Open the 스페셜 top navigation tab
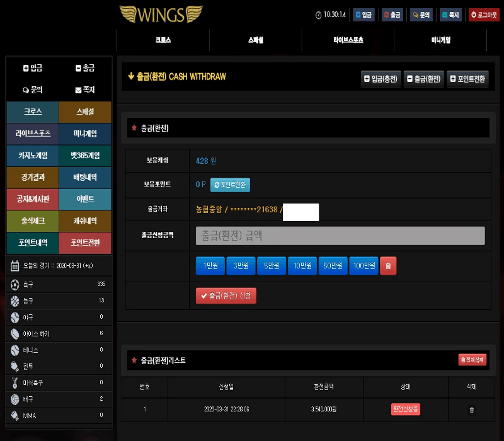This screenshot has height=441, width=504. coord(256,40)
